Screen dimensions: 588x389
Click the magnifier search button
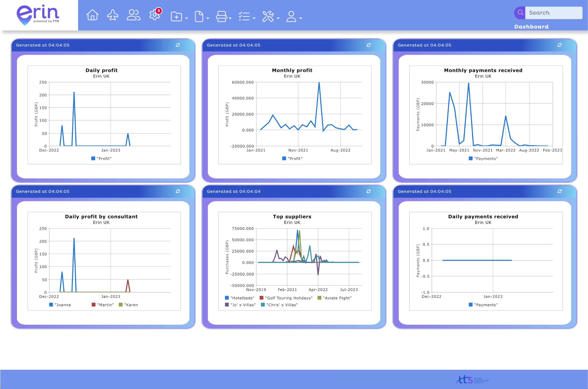[520, 13]
